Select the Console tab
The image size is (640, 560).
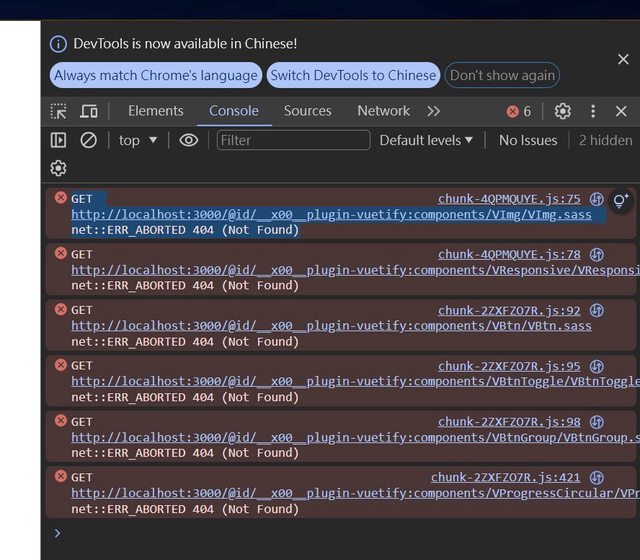coord(234,111)
